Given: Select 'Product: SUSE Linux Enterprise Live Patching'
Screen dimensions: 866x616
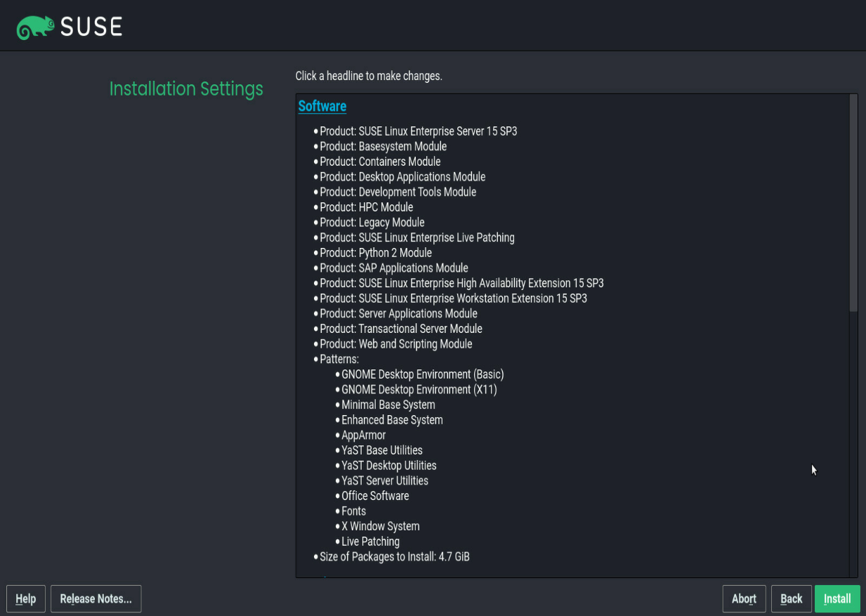Looking at the screenshot, I should click(417, 237).
